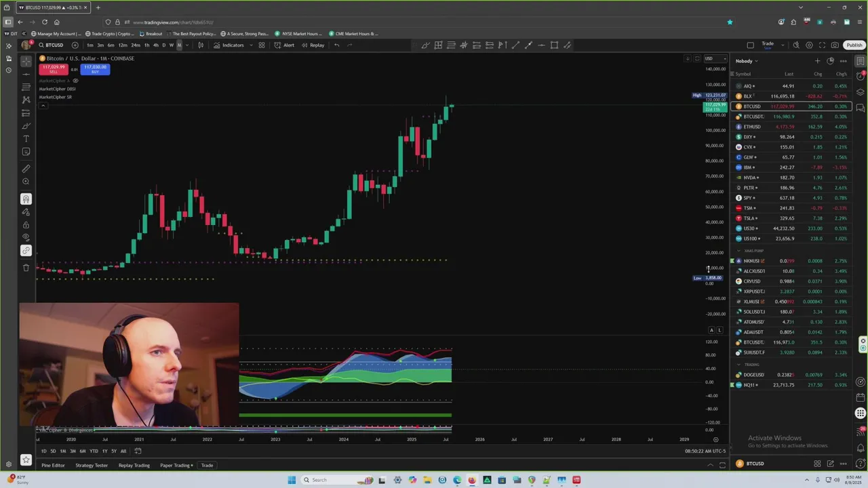
Task: Open the layout setup square icon
Action: pos(750,45)
